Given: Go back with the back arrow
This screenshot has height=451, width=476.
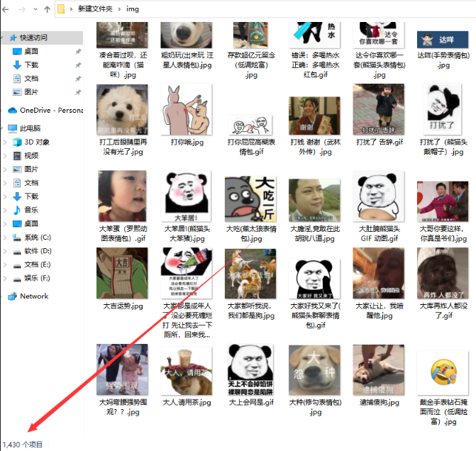Looking at the screenshot, I should pos(5,9).
